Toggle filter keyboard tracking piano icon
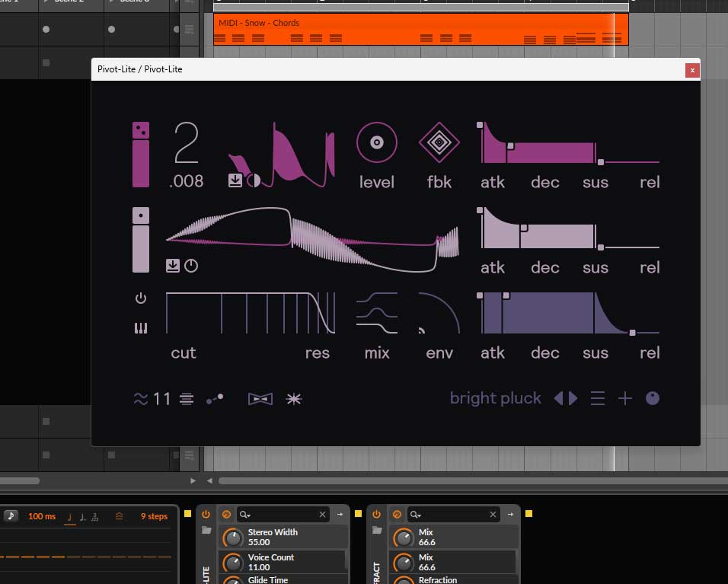Image resolution: width=728 pixels, height=584 pixels. [141, 328]
